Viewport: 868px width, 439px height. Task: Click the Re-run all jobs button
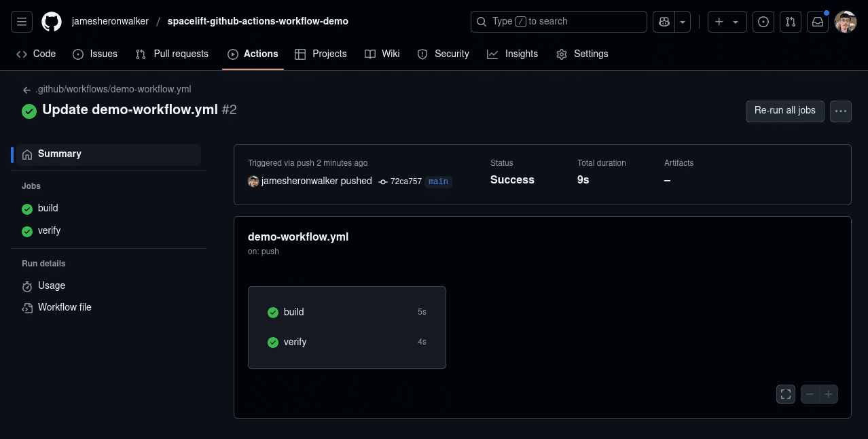(x=784, y=111)
